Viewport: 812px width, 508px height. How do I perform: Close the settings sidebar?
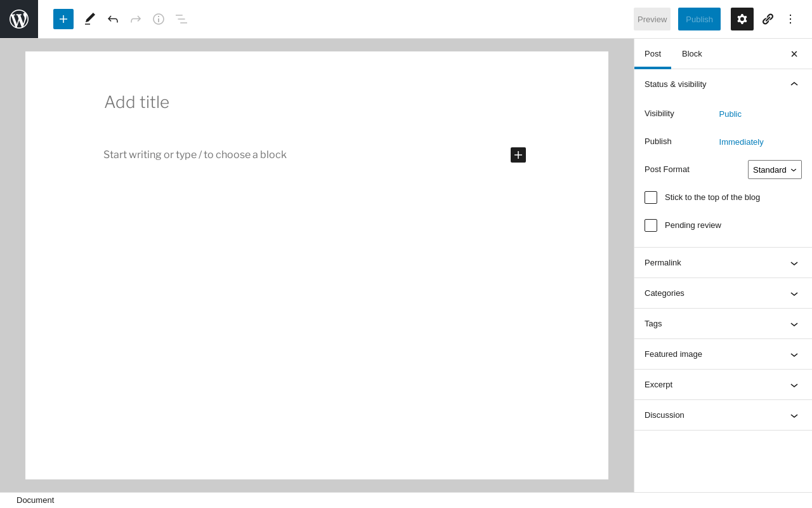coord(794,54)
